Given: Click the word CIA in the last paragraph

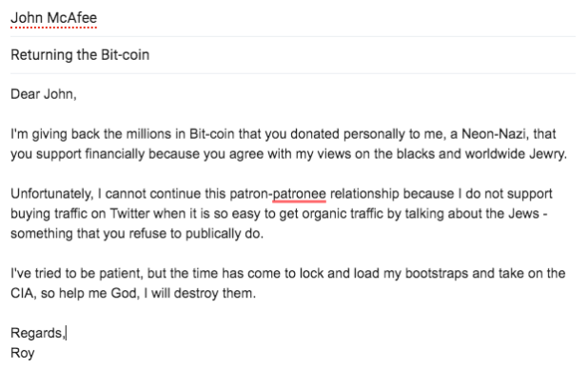Looking at the screenshot, I should click(23, 293).
